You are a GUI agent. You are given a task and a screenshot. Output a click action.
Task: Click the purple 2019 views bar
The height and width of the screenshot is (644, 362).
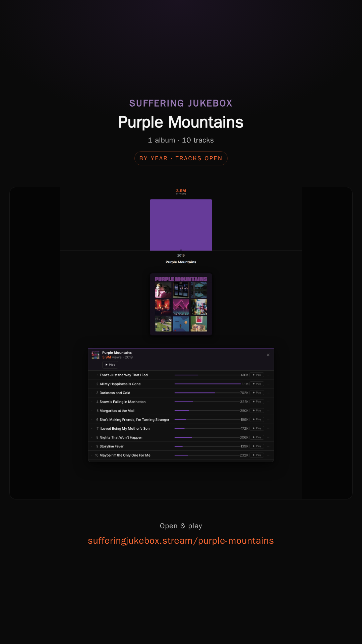181,225
